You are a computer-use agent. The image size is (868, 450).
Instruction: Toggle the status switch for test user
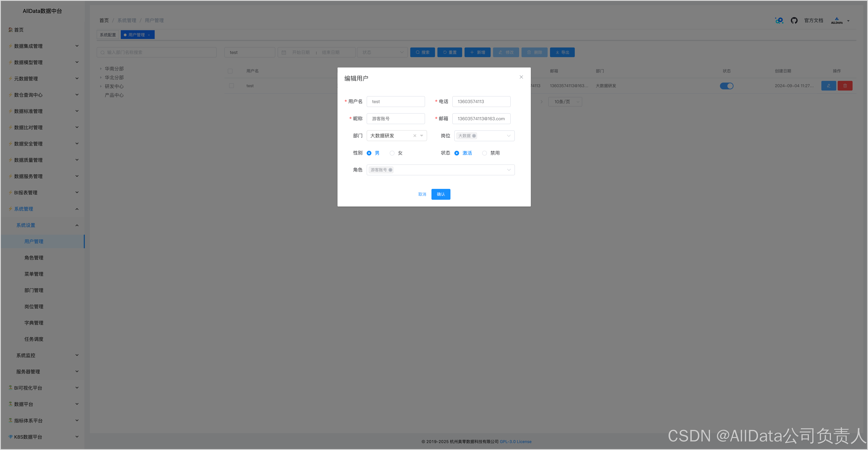click(727, 86)
